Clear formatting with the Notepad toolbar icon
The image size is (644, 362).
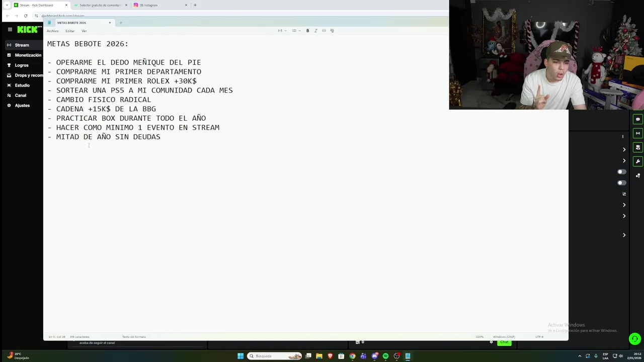pos(332,31)
